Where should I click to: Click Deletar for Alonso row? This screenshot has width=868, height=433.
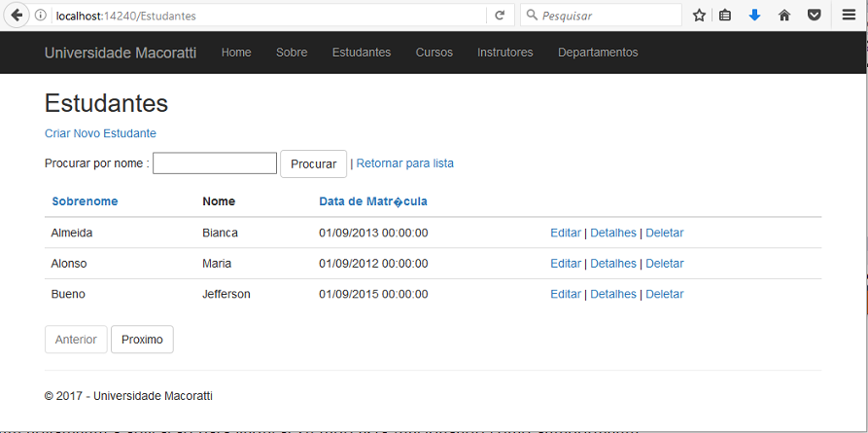[x=664, y=264]
